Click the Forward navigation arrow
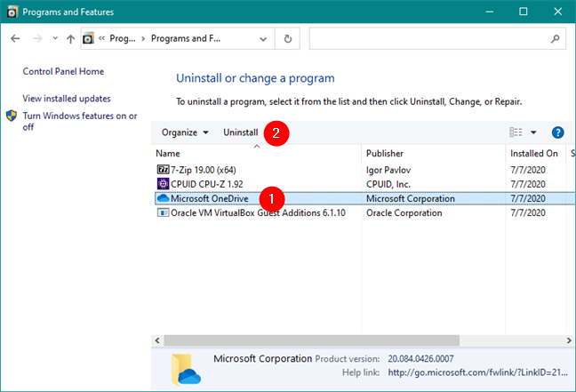The width and height of the screenshot is (576, 392). pos(37,38)
